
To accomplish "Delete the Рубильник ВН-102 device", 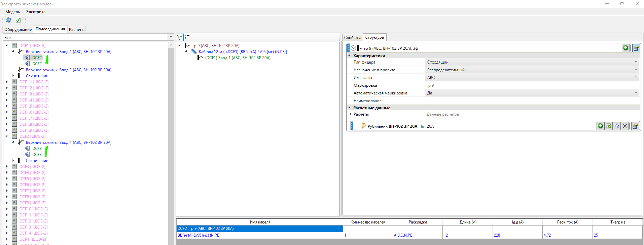I will [x=625, y=126].
